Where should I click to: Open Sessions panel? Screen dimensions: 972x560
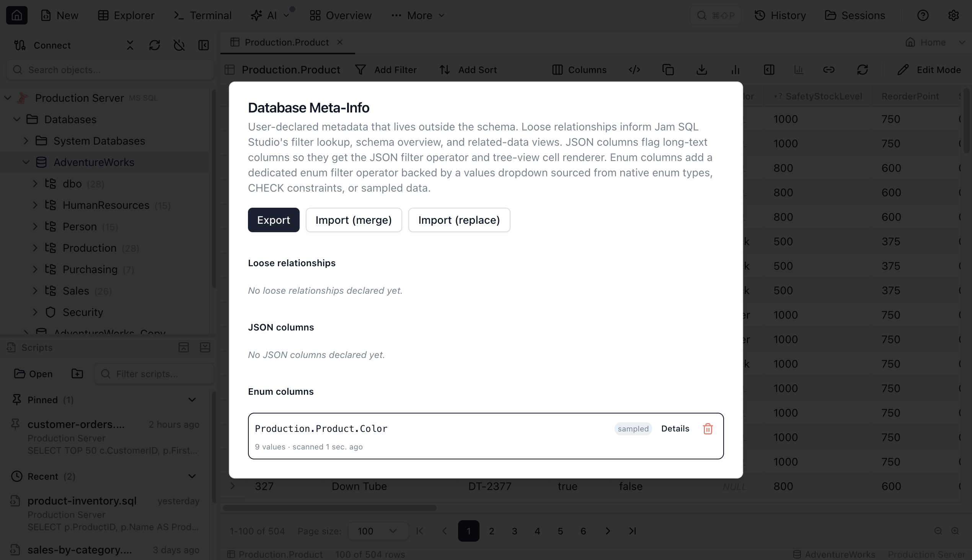click(855, 15)
